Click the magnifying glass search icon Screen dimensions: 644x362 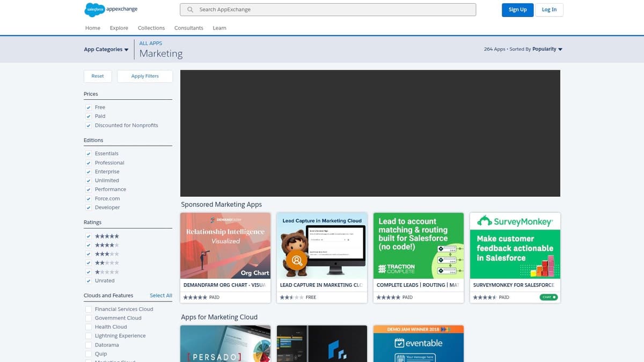[x=189, y=9]
